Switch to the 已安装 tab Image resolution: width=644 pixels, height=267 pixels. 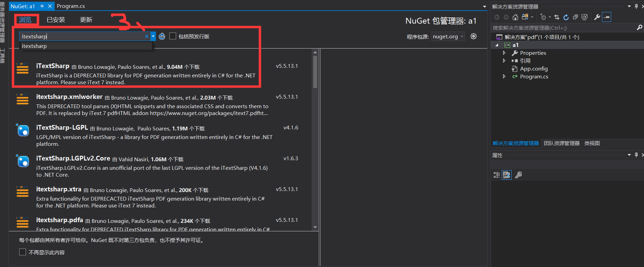[56, 20]
